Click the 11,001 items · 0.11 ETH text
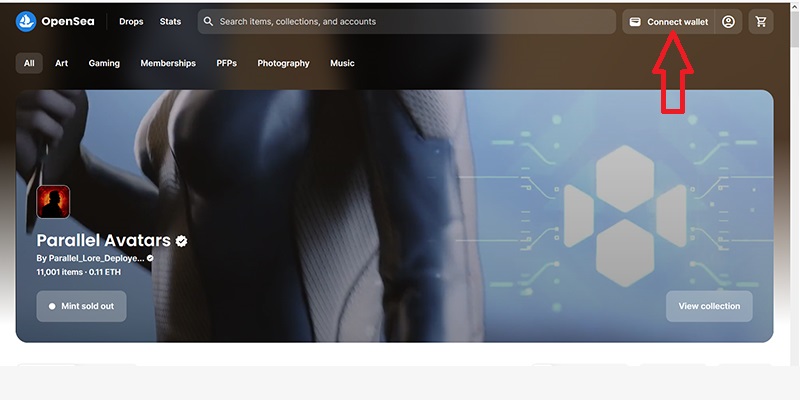This screenshot has width=800, height=400. 79,272
